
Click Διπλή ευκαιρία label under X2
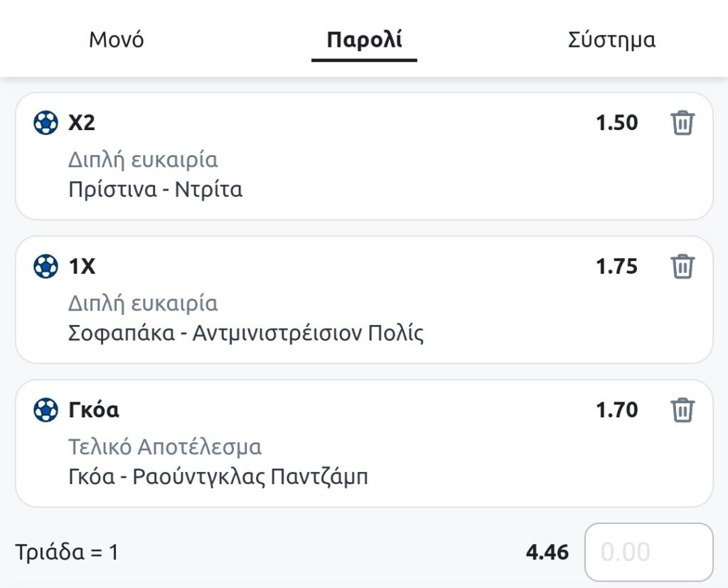(x=143, y=159)
